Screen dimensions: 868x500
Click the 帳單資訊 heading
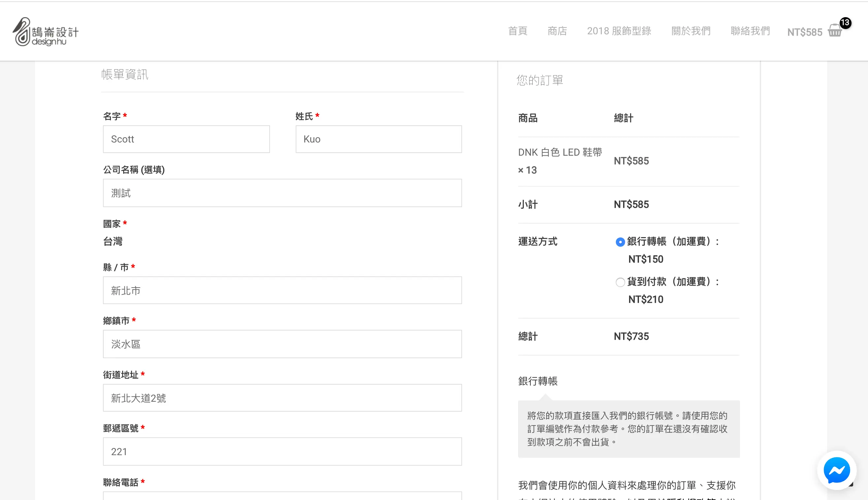pos(124,75)
